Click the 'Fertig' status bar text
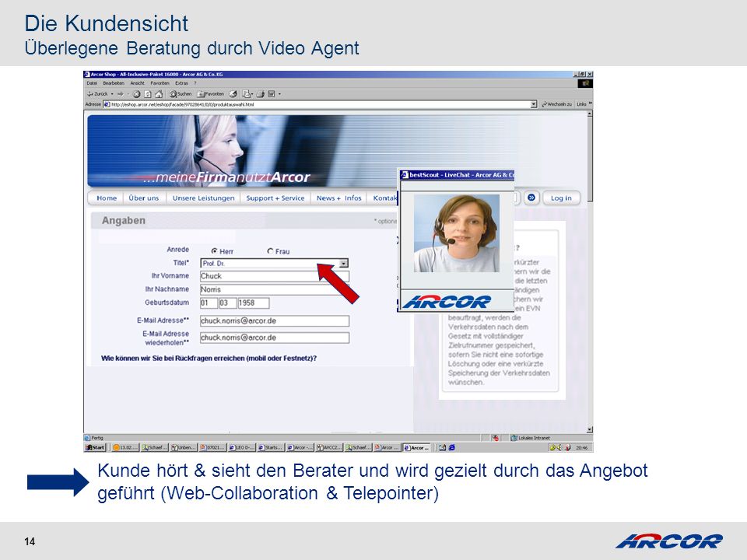Image resolution: width=747 pixels, height=560 pixels. pos(97,438)
